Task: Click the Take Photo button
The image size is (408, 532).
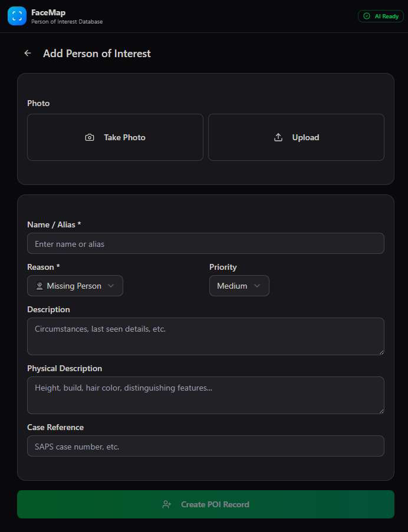Action: 115,137
